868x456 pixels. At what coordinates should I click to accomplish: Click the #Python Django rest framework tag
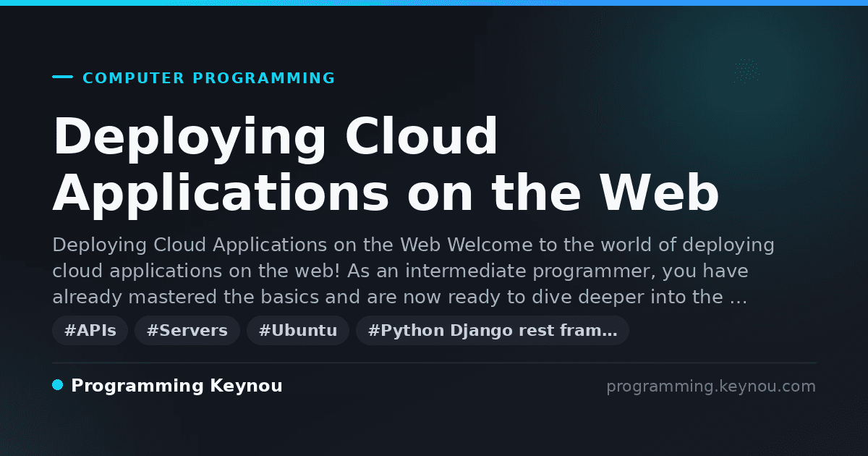[493, 331]
